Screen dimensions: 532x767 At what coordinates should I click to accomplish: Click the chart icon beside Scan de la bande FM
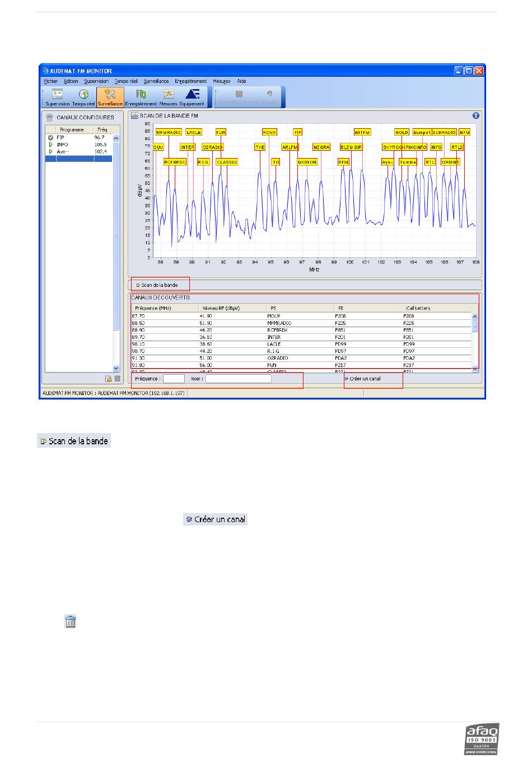click(x=134, y=116)
